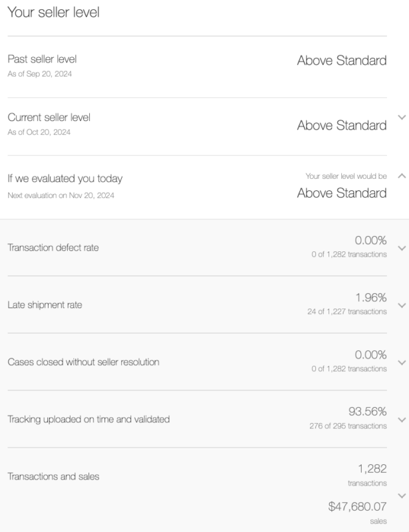The image size is (409, 532).
Task: Click the 'Late shipment rate' label
Action: click(x=47, y=305)
